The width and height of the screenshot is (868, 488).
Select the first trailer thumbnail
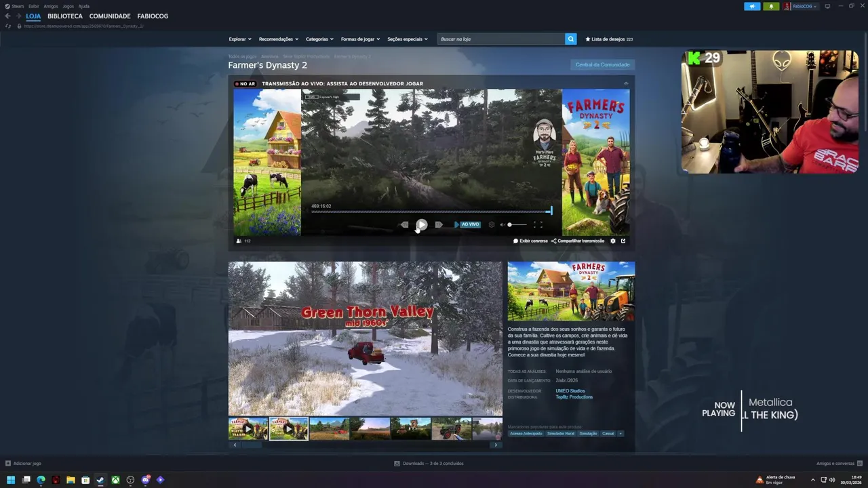coord(248,428)
